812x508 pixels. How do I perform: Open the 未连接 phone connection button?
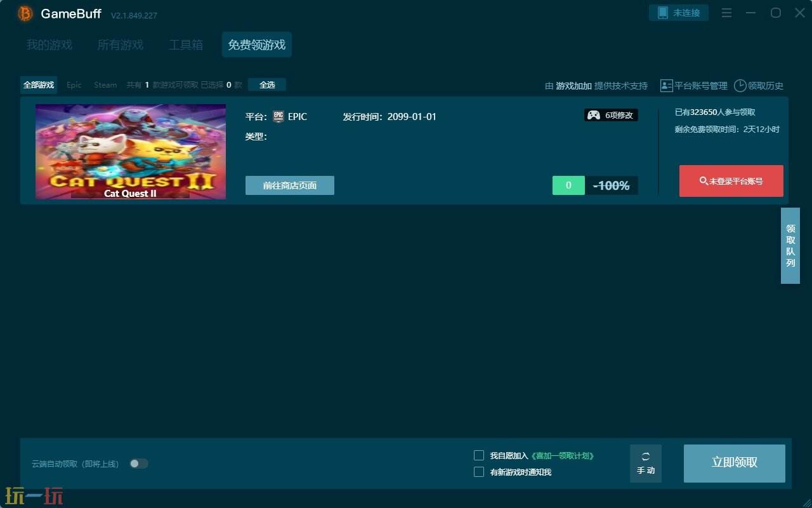[678, 13]
